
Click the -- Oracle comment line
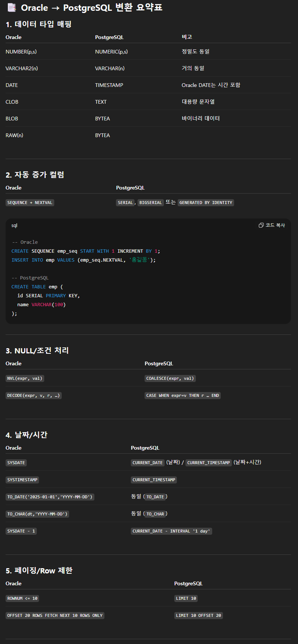point(25,242)
